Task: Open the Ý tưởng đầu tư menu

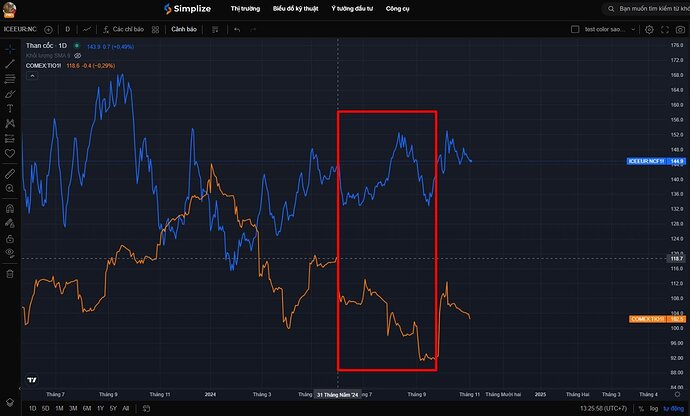Action: pyautogui.click(x=352, y=8)
